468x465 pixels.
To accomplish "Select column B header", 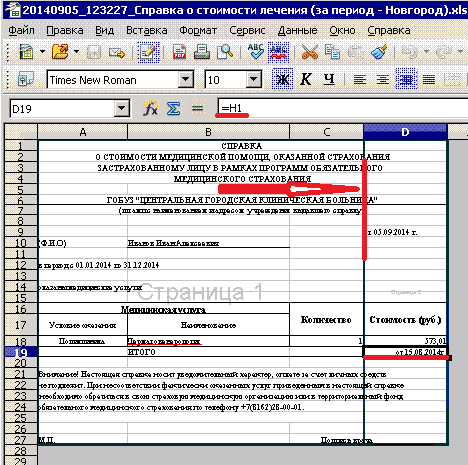I will point(208,132).
